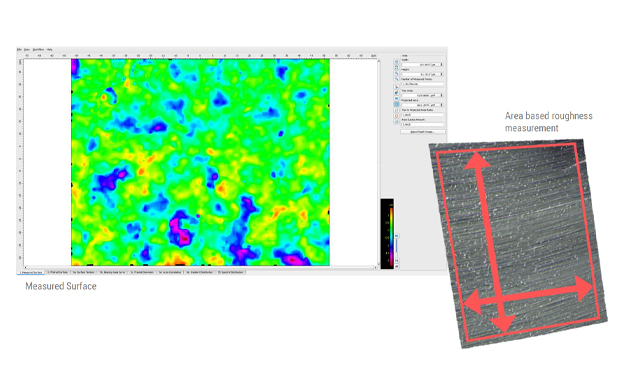Click the orange marker pin toolbar icon

point(396,116)
